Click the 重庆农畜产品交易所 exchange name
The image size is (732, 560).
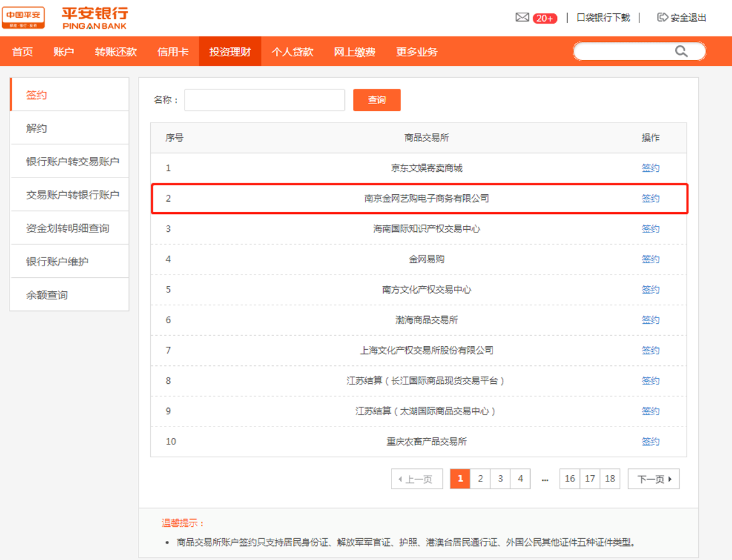coord(427,441)
